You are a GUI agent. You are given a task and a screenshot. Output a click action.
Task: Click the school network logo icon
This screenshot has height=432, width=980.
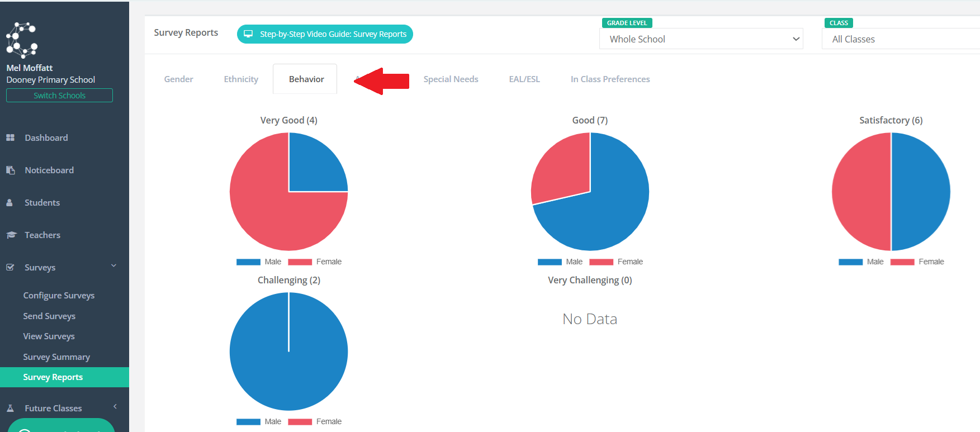click(22, 40)
